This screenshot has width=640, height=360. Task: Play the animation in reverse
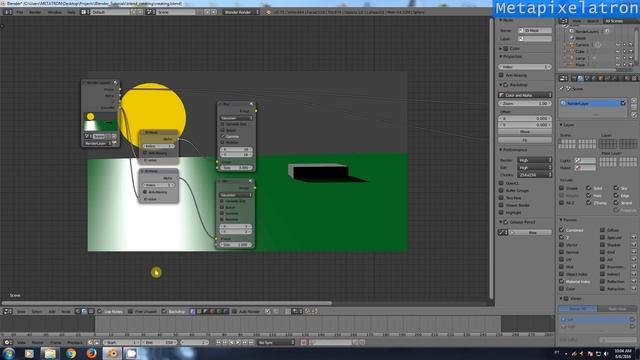pos(231,342)
